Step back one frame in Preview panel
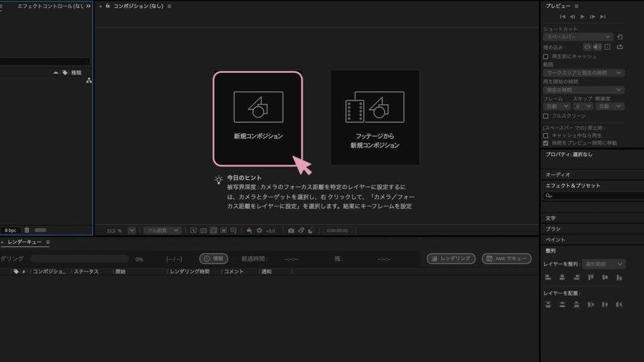 pos(572,17)
